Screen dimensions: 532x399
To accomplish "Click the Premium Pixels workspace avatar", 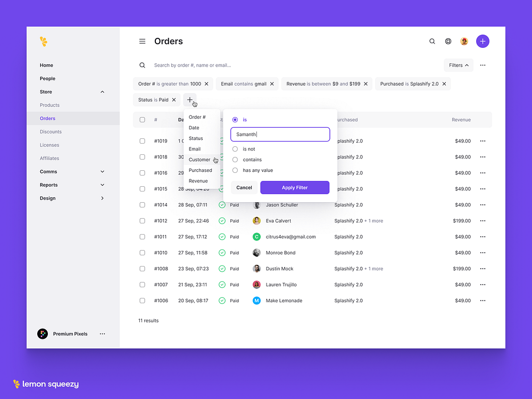I will (42, 334).
